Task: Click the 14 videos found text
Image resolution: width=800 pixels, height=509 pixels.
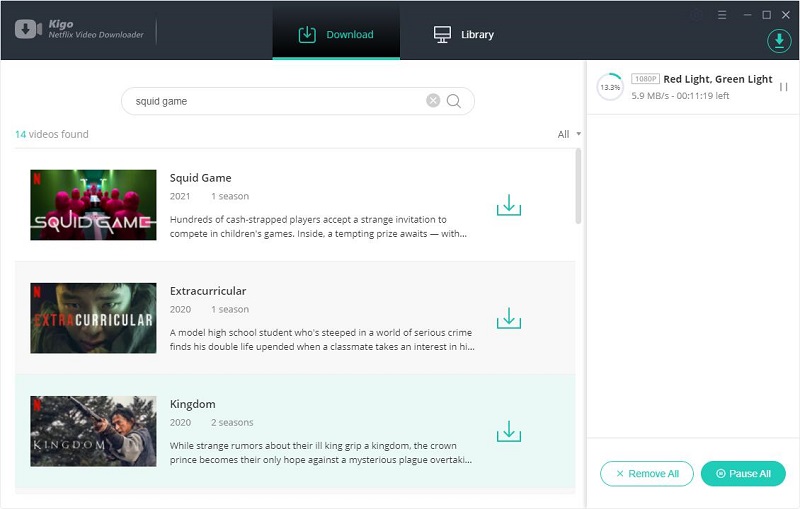Action: [52, 134]
